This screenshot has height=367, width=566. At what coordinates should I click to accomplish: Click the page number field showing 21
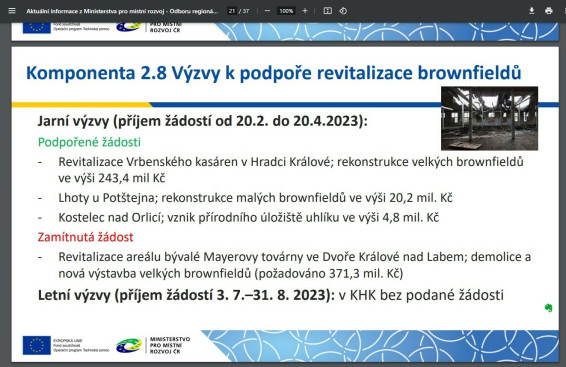point(232,11)
